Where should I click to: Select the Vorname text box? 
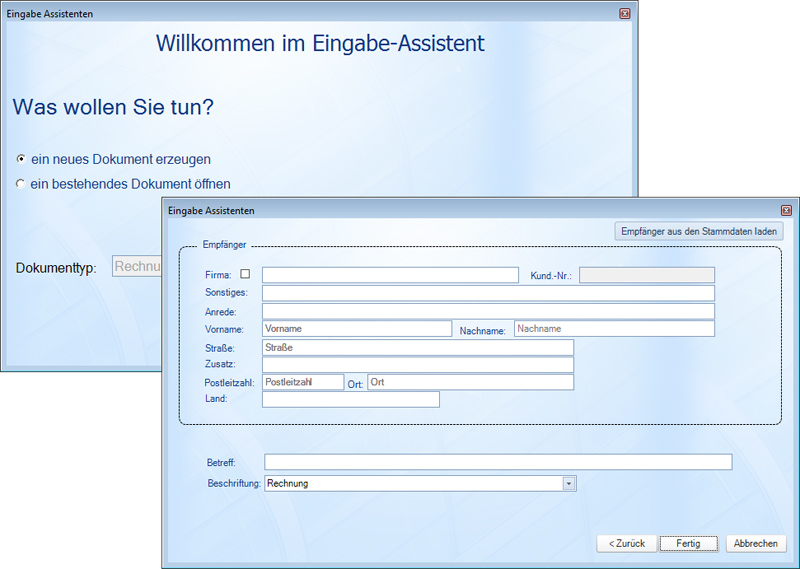[x=356, y=328]
